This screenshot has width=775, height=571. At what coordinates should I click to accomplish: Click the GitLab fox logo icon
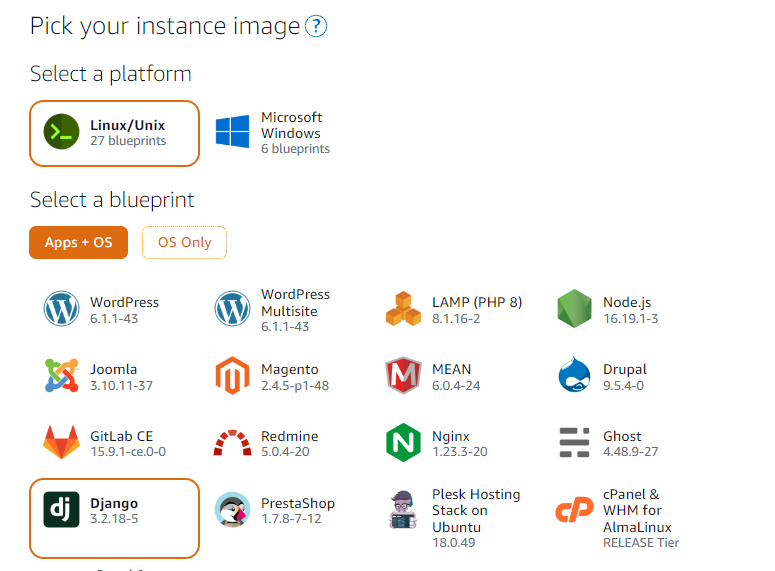(x=61, y=442)
